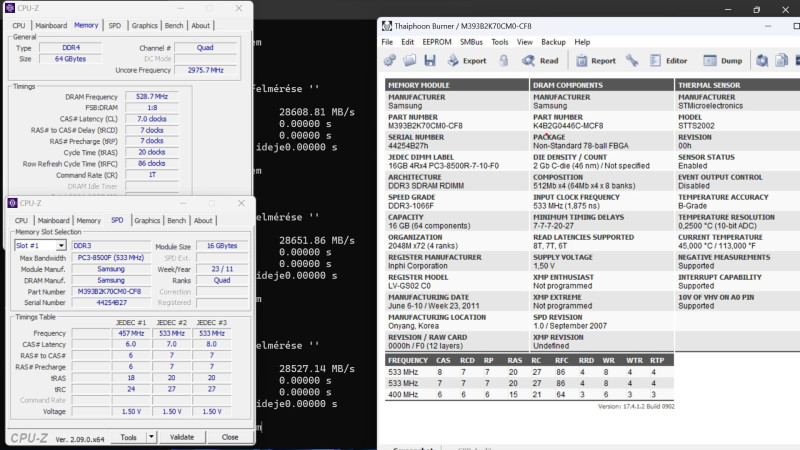Click JEDEC #1 frequency 457 MHz cell
Viewport: 800px width, 450px height.
131,333
